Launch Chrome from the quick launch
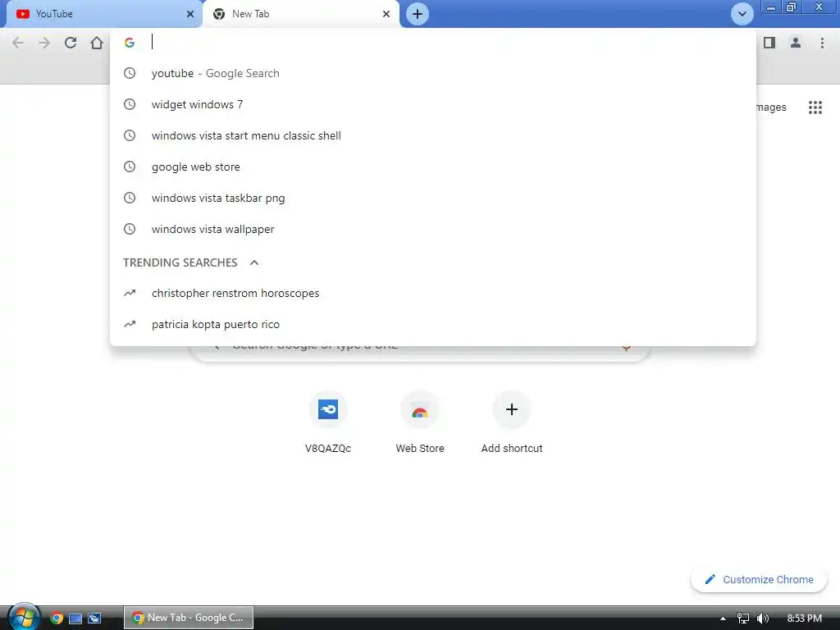The height and width of the screenshot is (630, 840). point(57,619)
